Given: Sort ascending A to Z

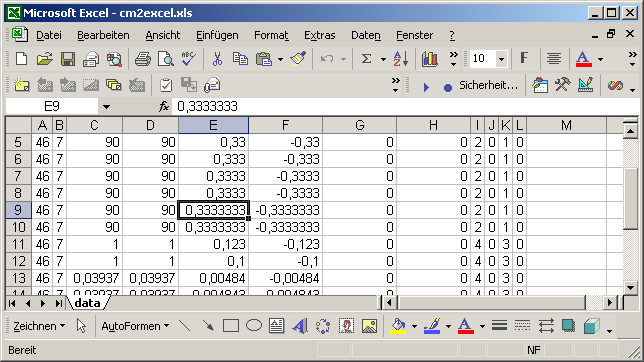Looking at the screenshot, I should 401,59.
